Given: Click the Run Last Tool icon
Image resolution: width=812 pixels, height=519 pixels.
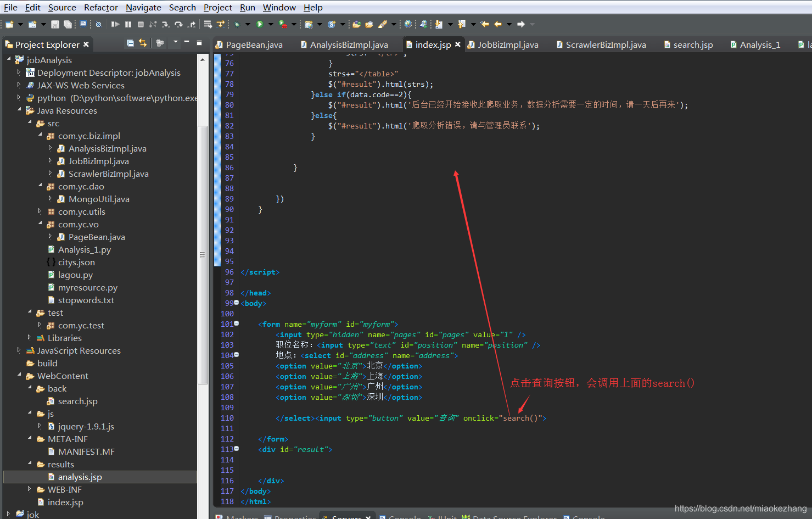Looking at the screenshot, I should (283, 24).
